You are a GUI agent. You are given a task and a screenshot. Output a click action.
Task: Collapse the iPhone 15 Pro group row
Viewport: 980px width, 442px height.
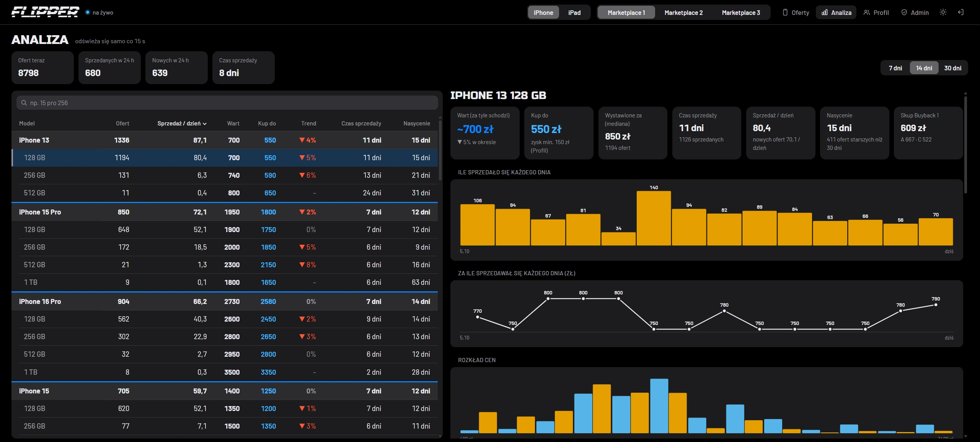[x=225, y=212]
